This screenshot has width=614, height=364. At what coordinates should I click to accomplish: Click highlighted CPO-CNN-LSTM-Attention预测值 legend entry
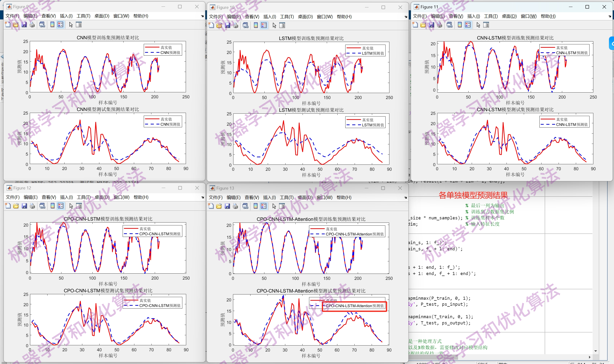pyautogui.click(x=354, y=306)
